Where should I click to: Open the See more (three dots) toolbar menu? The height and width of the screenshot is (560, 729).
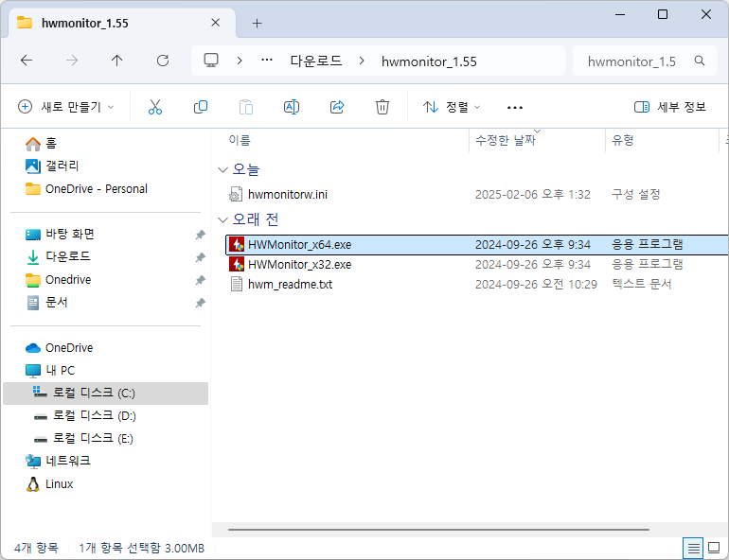515,107
